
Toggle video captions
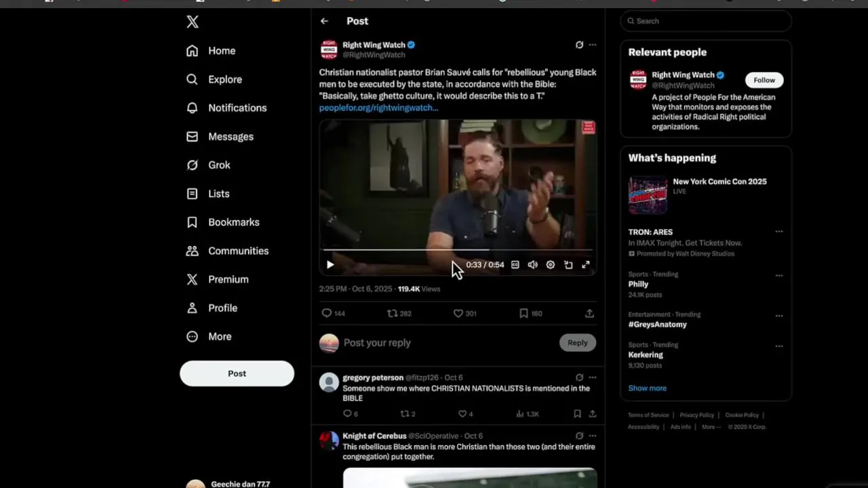pos(515,265)
